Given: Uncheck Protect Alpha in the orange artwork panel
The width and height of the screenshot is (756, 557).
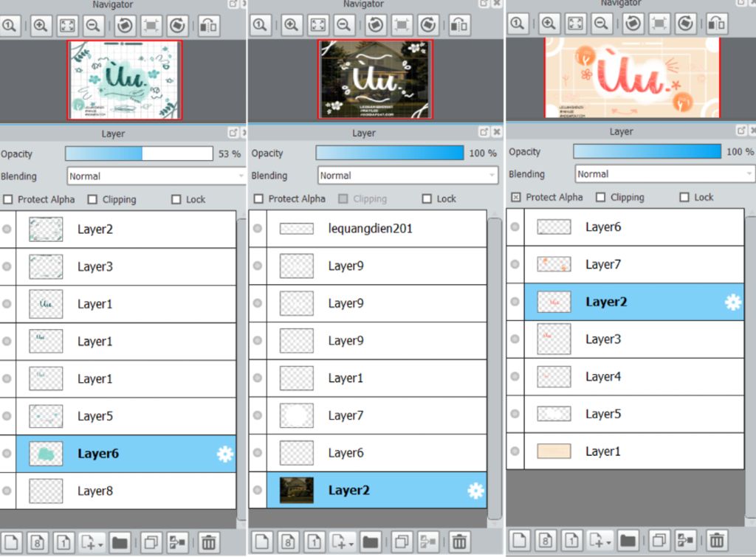Looking at the screenshot, I should (x=516, y=197).
